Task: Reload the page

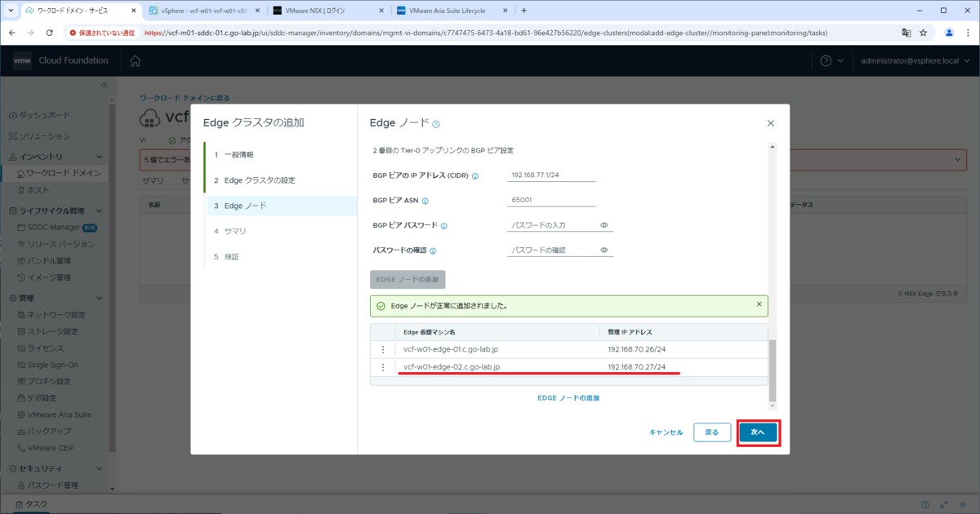Action: (x=50, y=33)
